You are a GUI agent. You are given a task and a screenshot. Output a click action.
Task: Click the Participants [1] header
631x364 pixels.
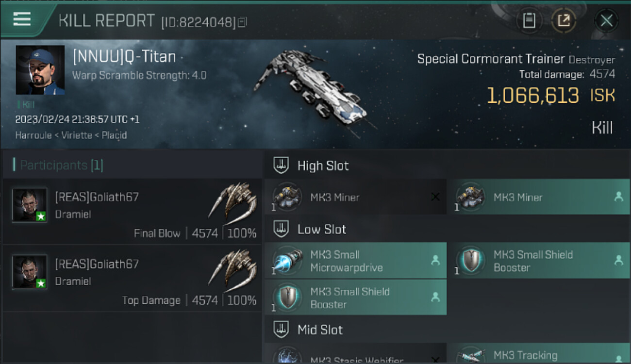tap(62, 165)
